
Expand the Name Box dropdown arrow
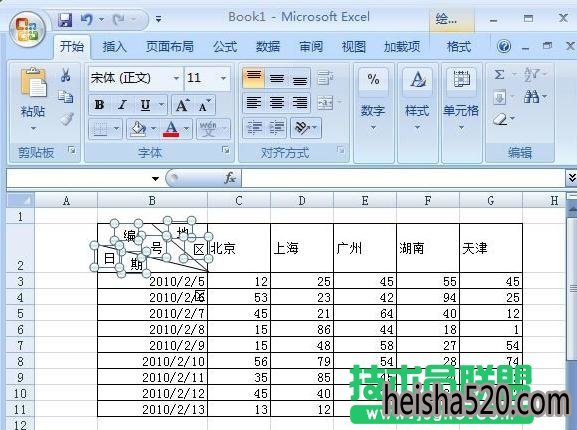pyautogui.click(x=155, y=179)
